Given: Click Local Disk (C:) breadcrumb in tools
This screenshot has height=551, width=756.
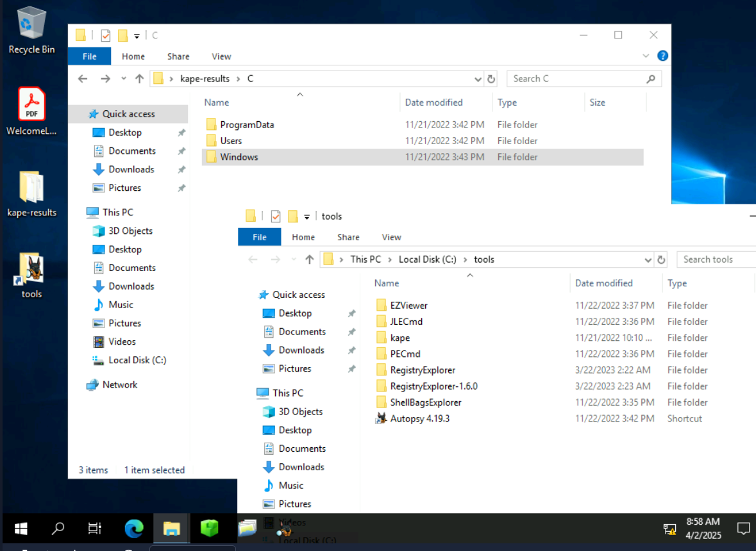Looking at the screenshot, I should click(x=427, y=259).
